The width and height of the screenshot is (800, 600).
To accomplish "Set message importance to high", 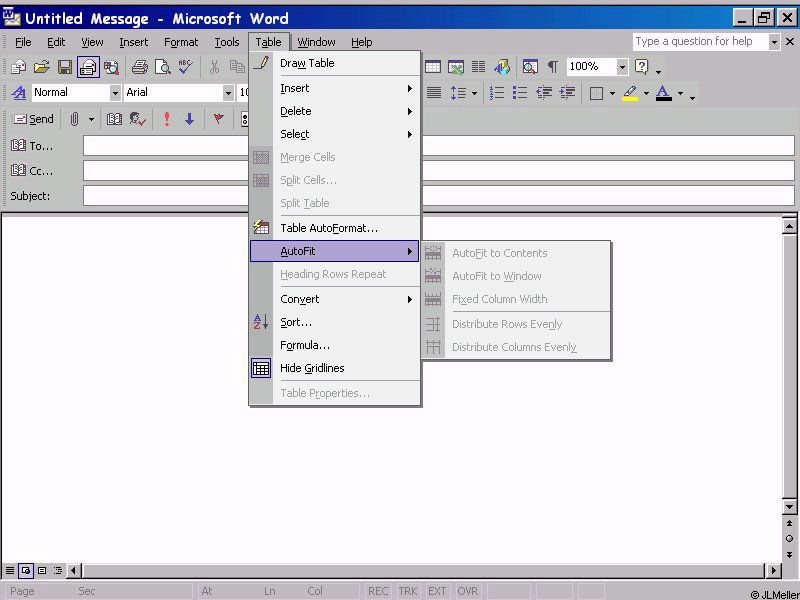I will click(x=166, y=119).
